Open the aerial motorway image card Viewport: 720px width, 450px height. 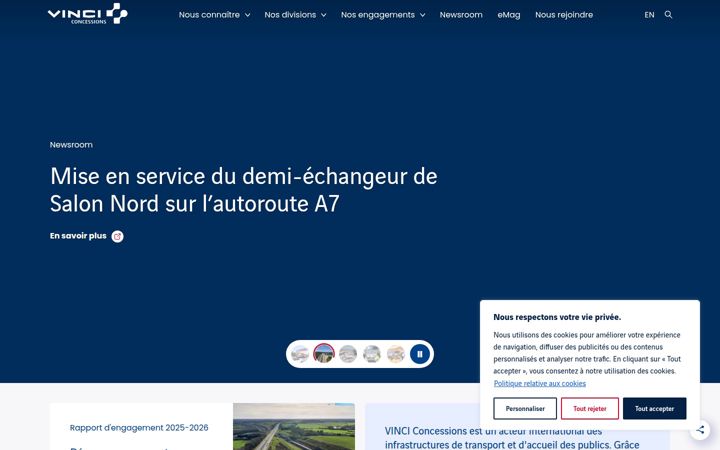[294, 427]
